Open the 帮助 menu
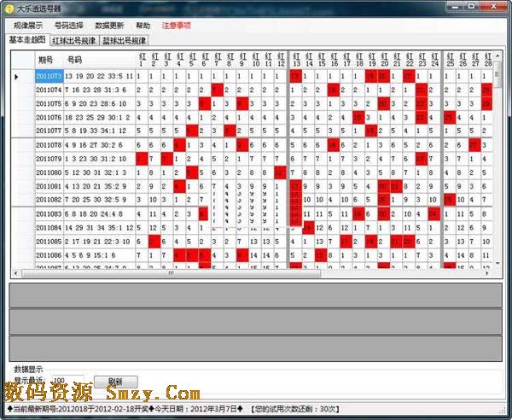 (143, 25)
